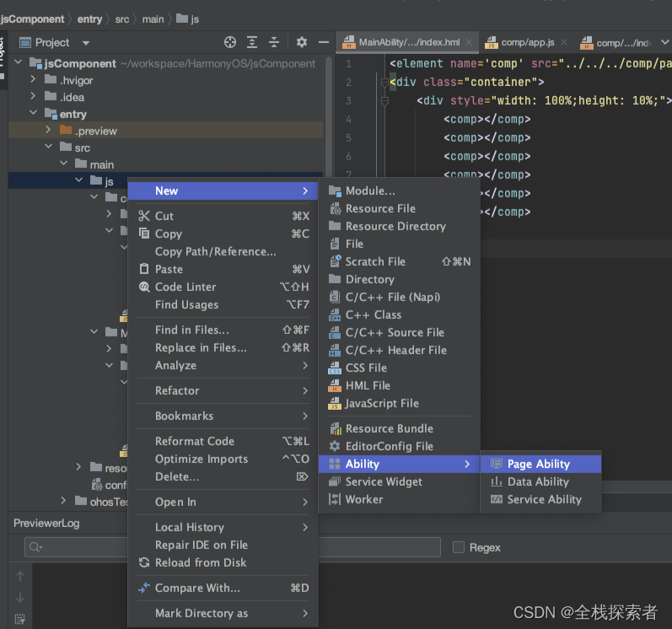Show hidden editor tabs dropdown
Viewport: 672px width, 629px height.
pos(664,42)
